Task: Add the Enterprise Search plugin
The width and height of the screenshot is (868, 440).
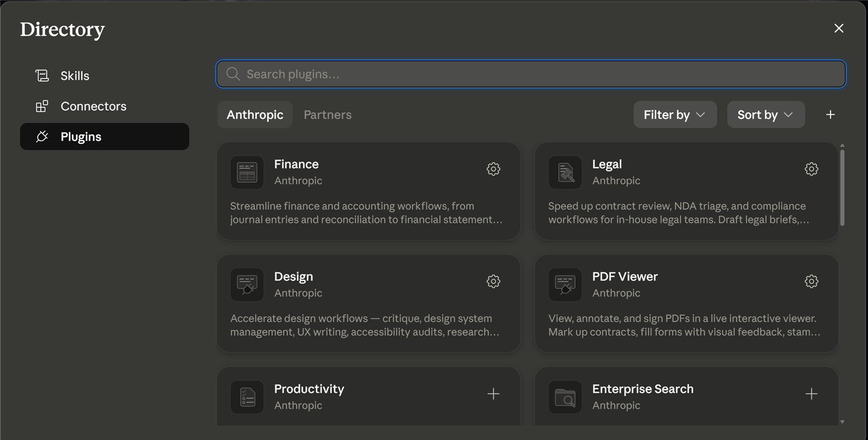Action: [811, 393]
